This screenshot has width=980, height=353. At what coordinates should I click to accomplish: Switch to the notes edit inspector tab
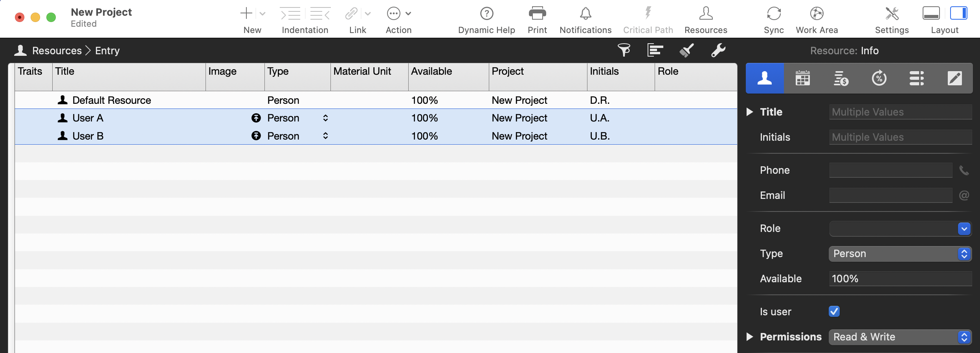point(954,78)
